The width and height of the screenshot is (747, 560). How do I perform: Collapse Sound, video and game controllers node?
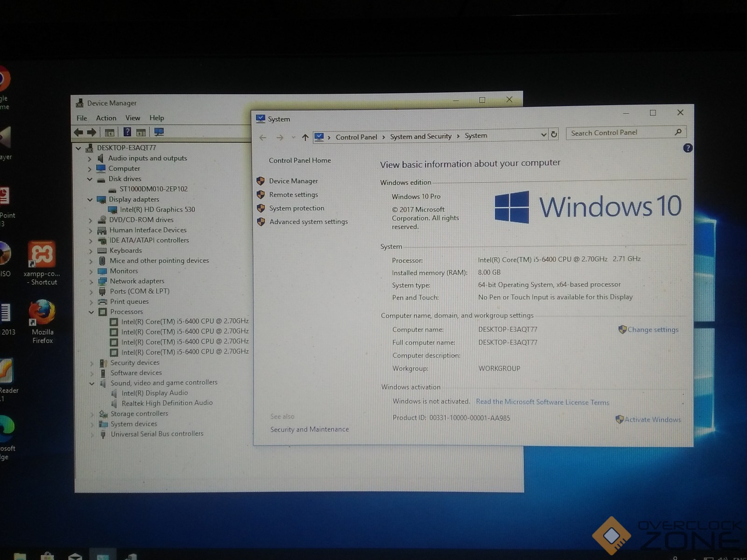pyautogui.click(x=92, y=384)
